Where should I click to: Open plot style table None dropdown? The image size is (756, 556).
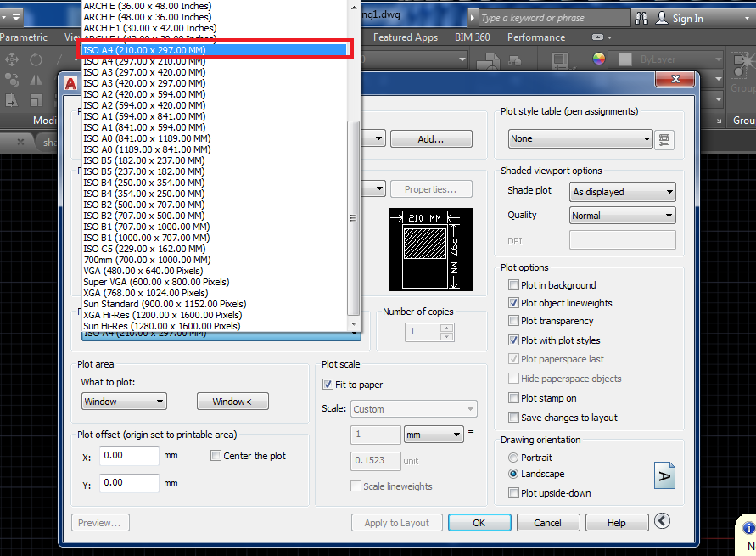pyautogui.click(x=580, y=139)
